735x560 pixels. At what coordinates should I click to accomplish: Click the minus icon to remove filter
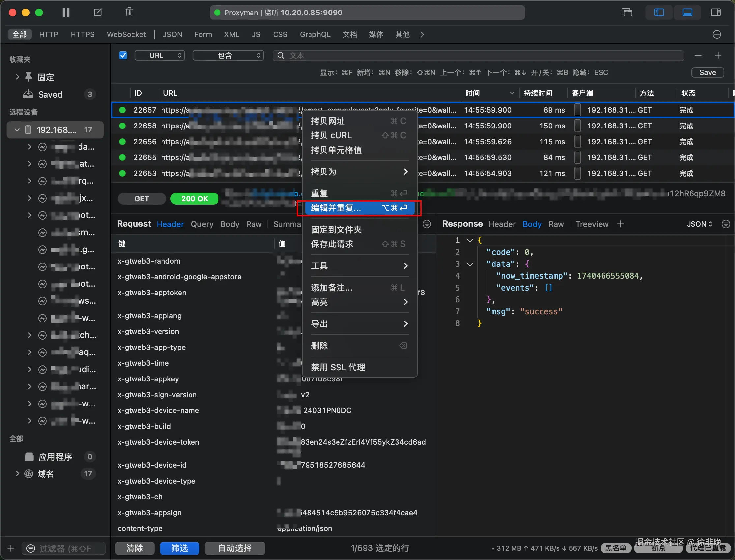point(698,55)
